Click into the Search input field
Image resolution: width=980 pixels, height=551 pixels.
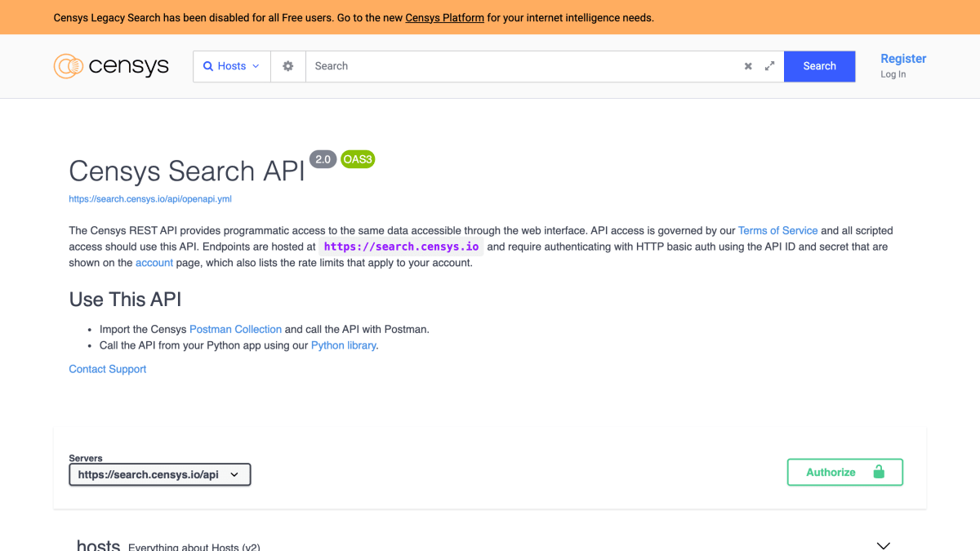click(x=523, y=66)
